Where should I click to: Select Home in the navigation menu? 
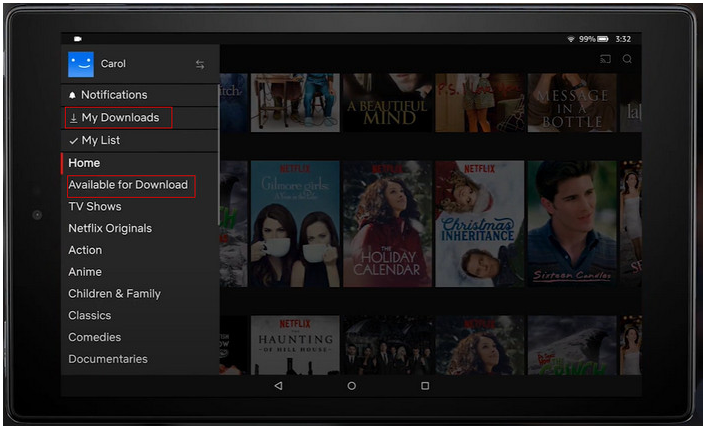(84, 163)
